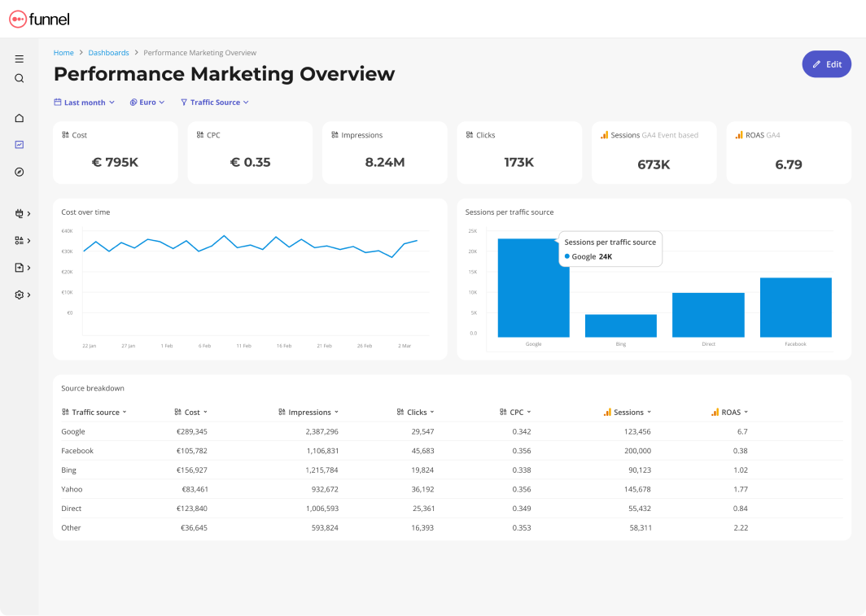Open search using the magnifier icon
Viewport: 866px width, 616px height.
tap(20, 78)
